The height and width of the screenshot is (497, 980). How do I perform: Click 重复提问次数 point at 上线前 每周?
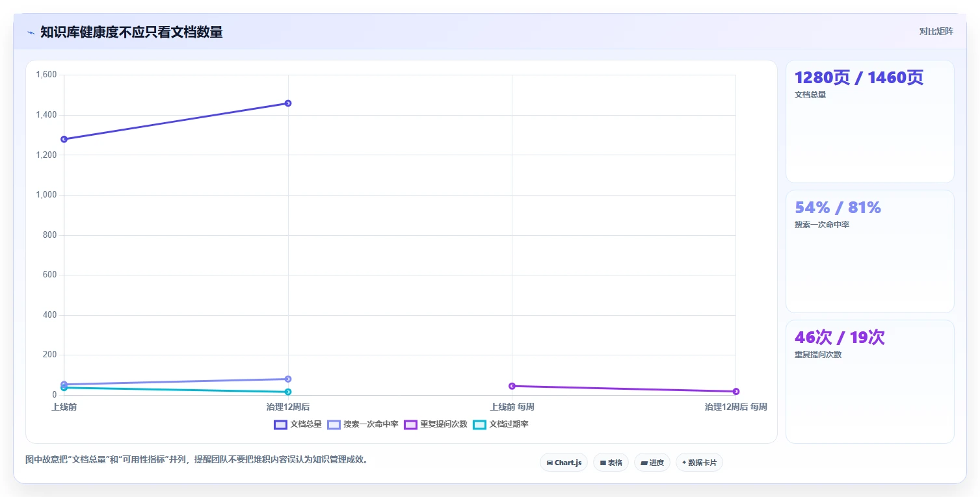pos(512,386)
